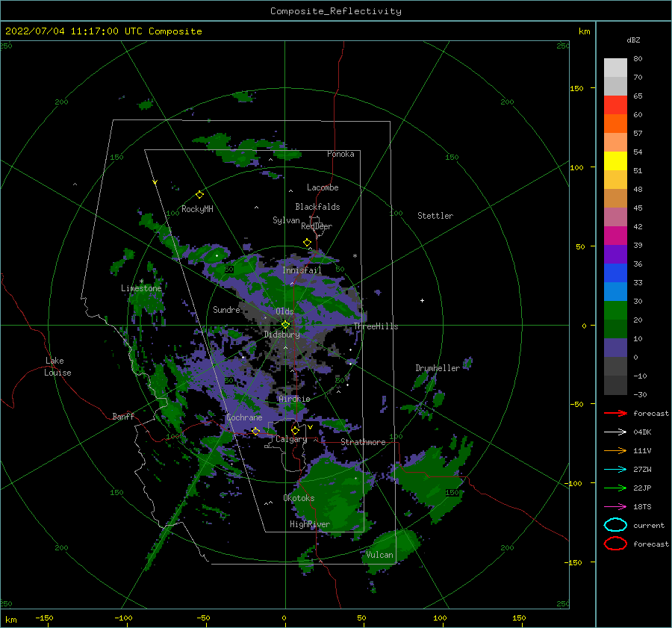Click the light gray 70-80 dBZ color band

click(x=615, y=68)
